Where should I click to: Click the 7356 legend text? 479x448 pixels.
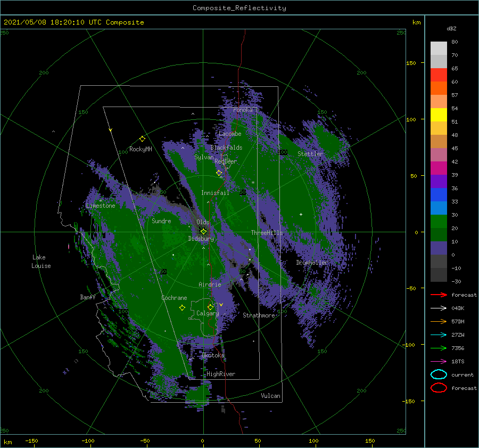[458, 348]
